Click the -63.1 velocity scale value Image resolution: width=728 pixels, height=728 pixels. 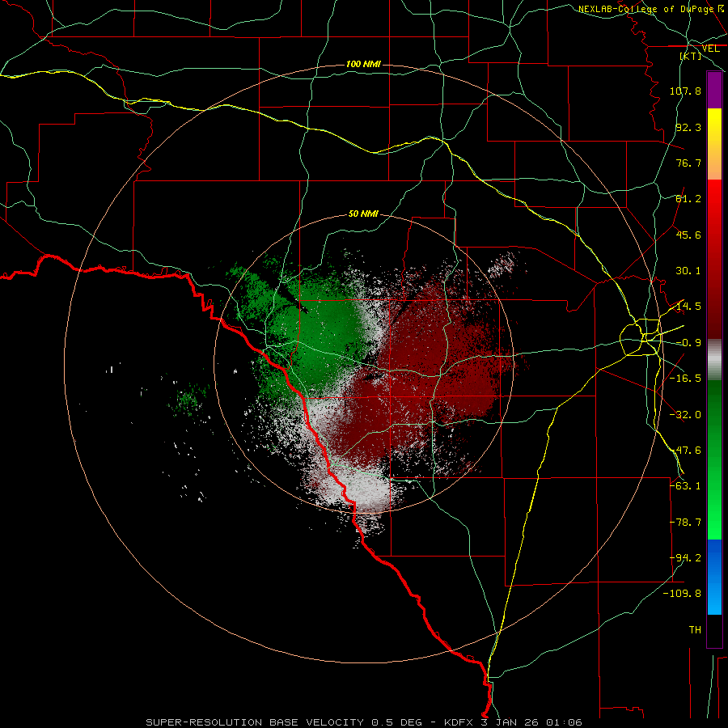(x=685, y=486)
